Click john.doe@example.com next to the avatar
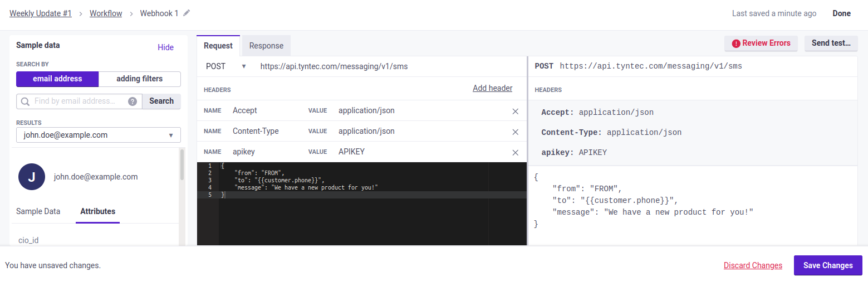Viewport: 868px width, 281px height. pyautogui.click(x=96, y=177)
